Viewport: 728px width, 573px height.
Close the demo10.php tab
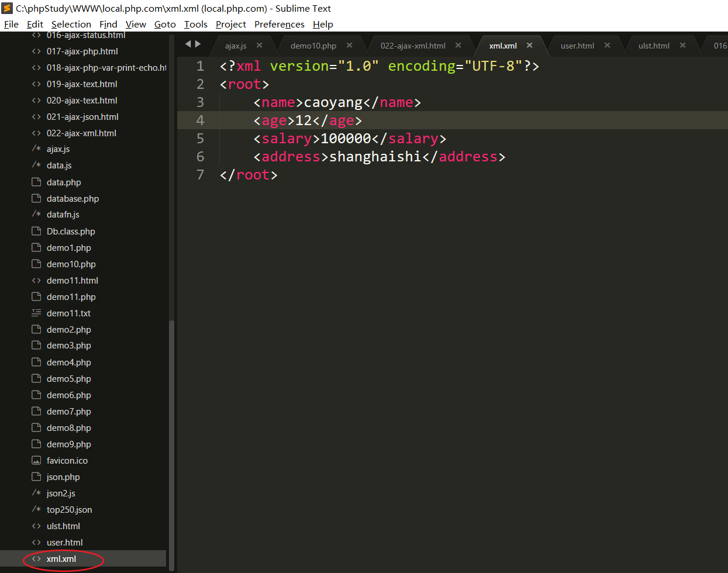pyautogui.click(x=349, y=46)
